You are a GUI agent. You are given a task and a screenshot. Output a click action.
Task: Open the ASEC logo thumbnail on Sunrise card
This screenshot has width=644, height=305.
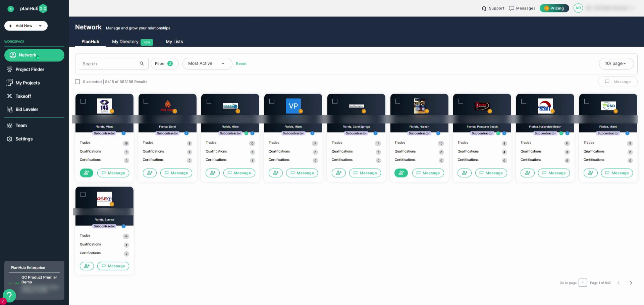pyautogui.click(x=104, y=199)
